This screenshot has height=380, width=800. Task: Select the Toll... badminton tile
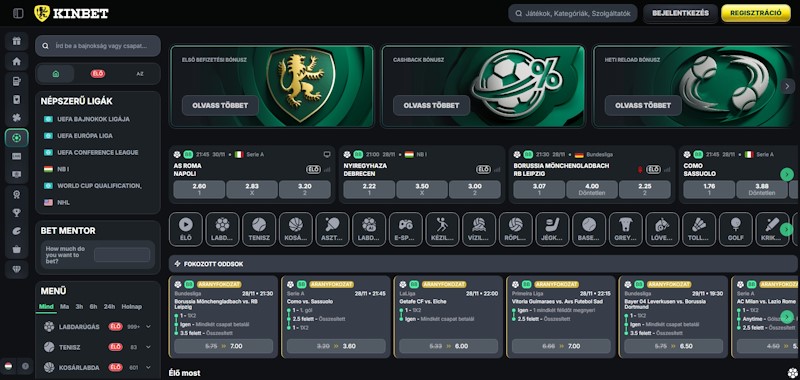click(699, 230)
